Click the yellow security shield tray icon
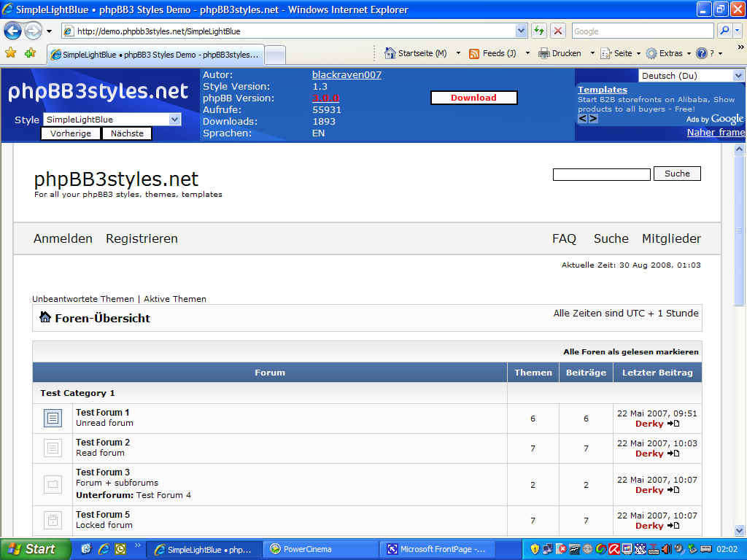The image size is (747, 560). 535,549
